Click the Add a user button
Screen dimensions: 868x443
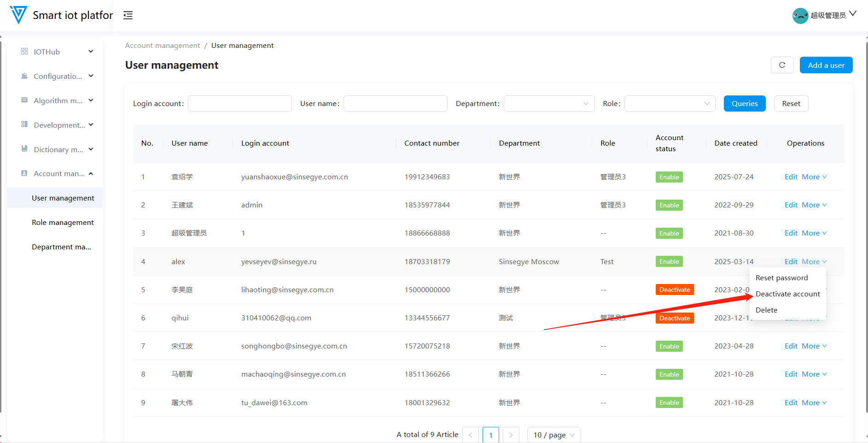[x=826, y=65]
